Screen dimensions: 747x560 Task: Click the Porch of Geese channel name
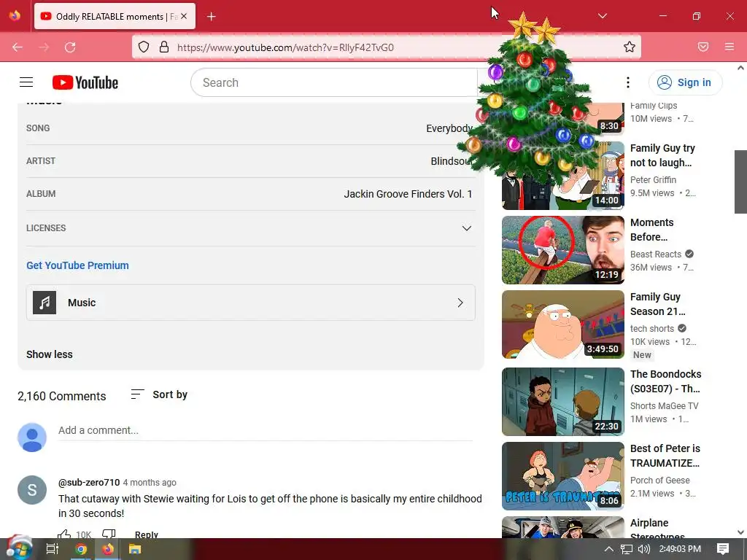pos(659,480)
